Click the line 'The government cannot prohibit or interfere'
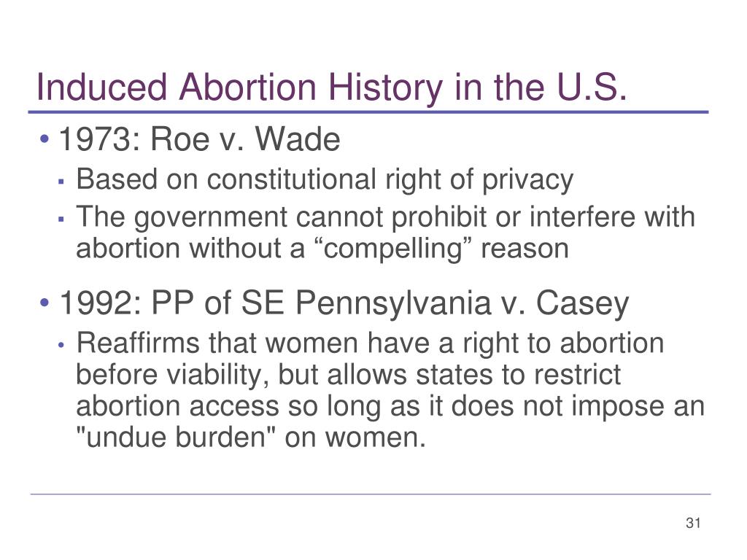Image resolution: width=747 pixels, height=560 pixels. tap(385, 217)
